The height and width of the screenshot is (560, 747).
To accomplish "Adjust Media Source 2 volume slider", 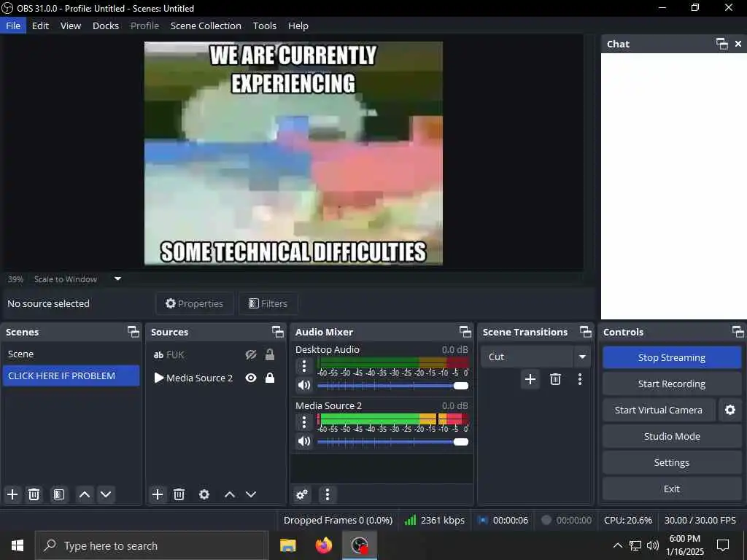I will [x=392, y=441].
